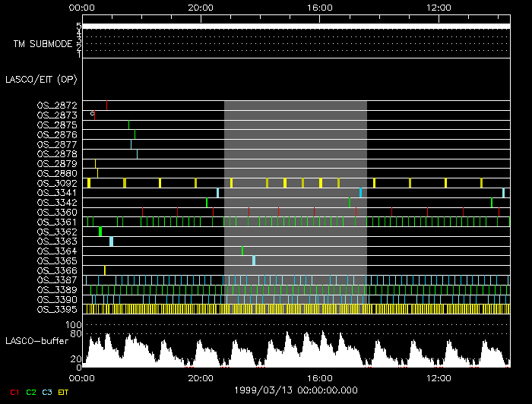The image size is (532, 404).
Task: Click the cyan block in the OS_3365 row
Action: tap(254, 260)
